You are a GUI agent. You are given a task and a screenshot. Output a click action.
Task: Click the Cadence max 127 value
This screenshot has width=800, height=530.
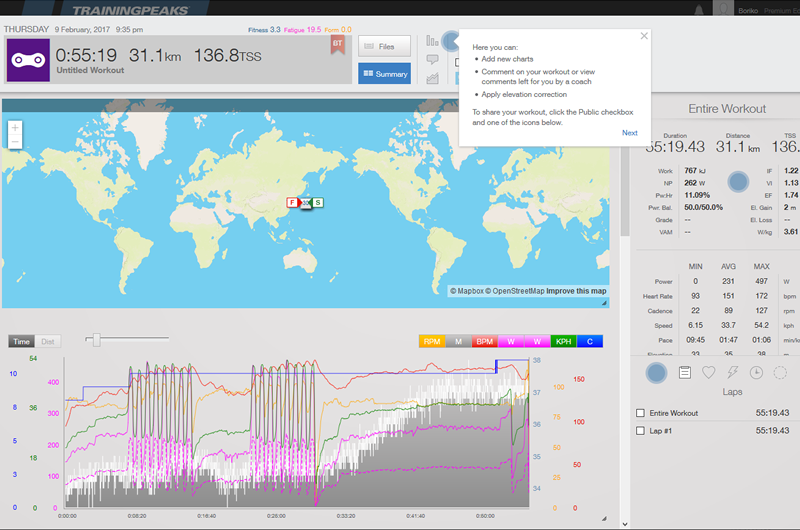coord(762,310)
